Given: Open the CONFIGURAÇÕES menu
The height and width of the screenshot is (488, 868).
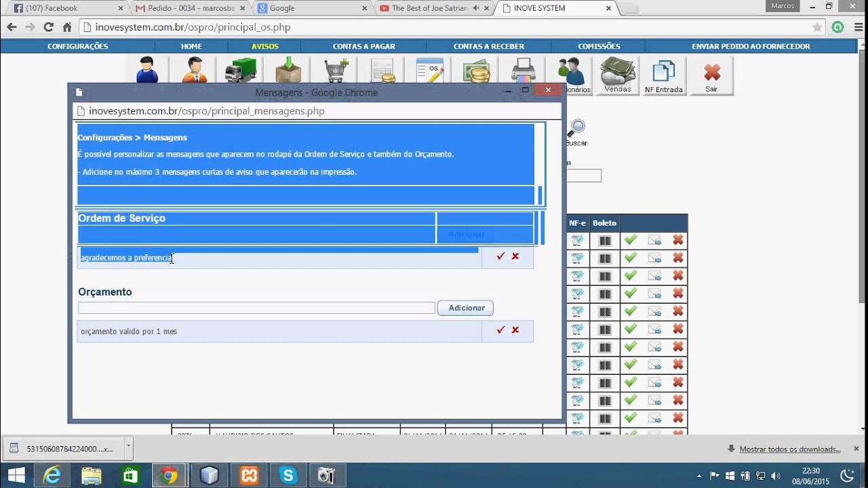Looking at the screenshot, I should click(x=78, y=46).
